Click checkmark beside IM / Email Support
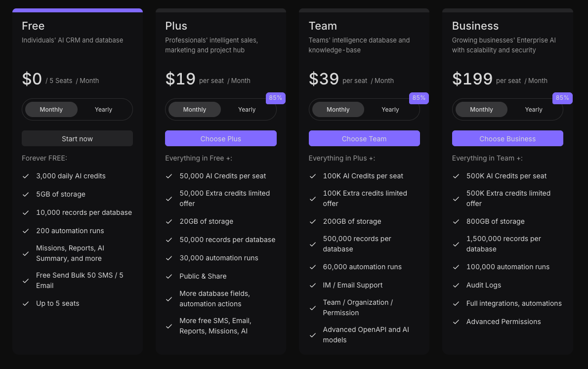The height and width of the screenshot is (369, 588). click(x=312, y=285)
